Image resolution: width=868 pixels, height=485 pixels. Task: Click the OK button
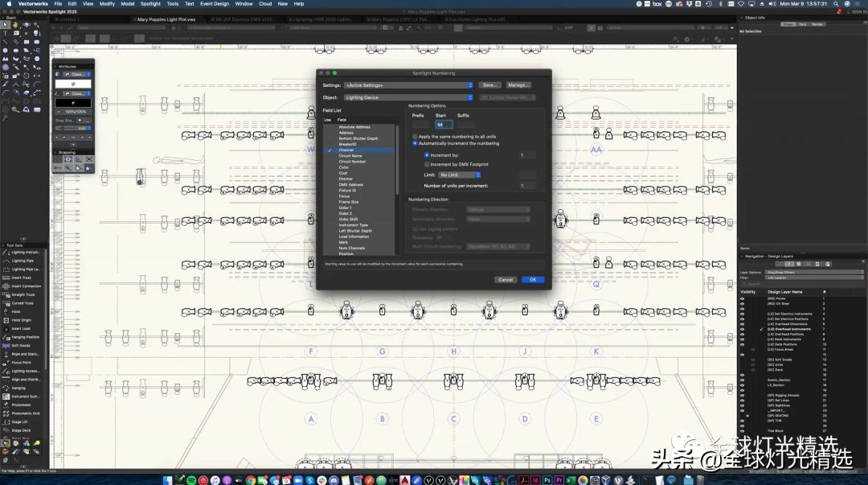[532, 280]
